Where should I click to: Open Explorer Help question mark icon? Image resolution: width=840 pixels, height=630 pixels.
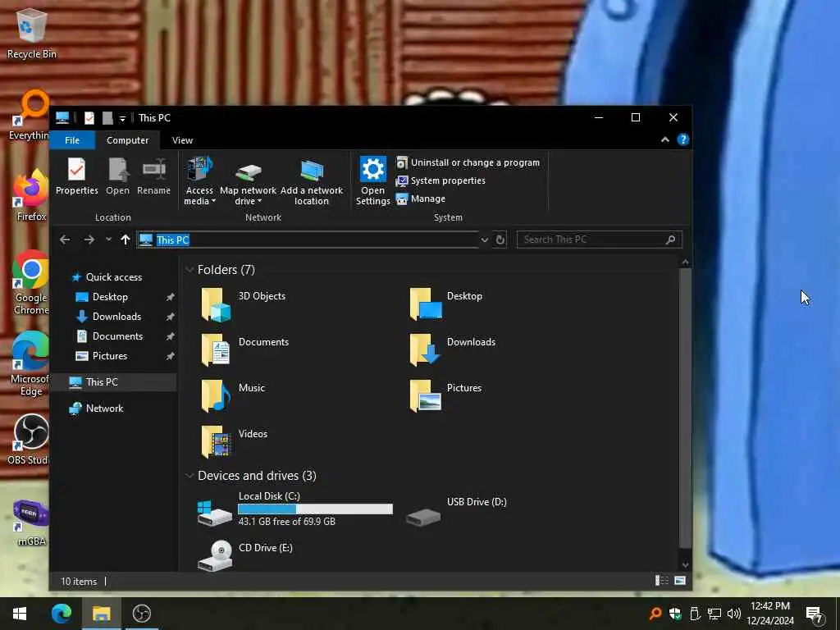[683, 139]
